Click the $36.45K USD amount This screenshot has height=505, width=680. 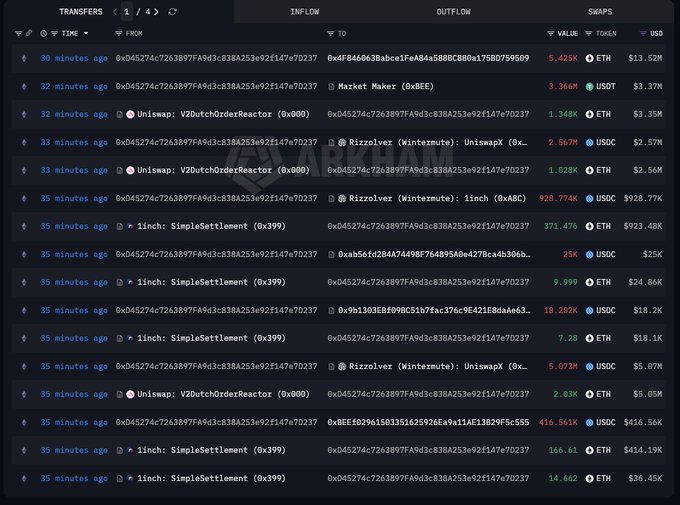point(645,478)
